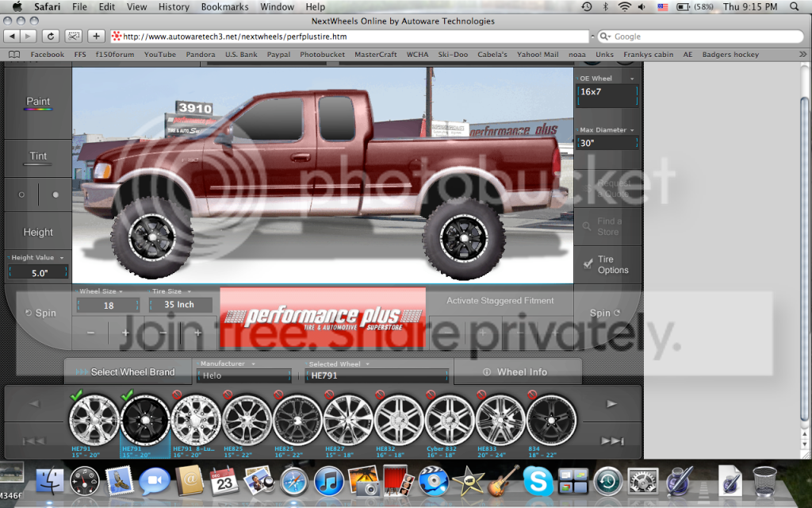Image resolution: width=812 pixels, height=508 pixels.
Task: Open iCal calendar icon in Dock
Action: click(x=224, y=480)
